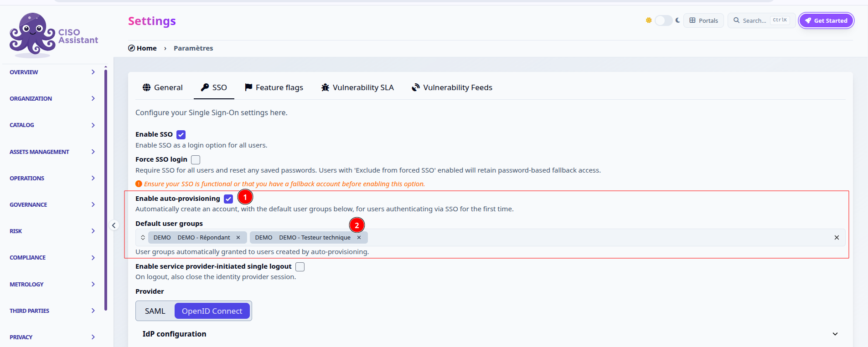Check service provider-initiated single logout box
Image resolution: width=868 pixels, height=347 pixels.
click(x=300, y=267)
